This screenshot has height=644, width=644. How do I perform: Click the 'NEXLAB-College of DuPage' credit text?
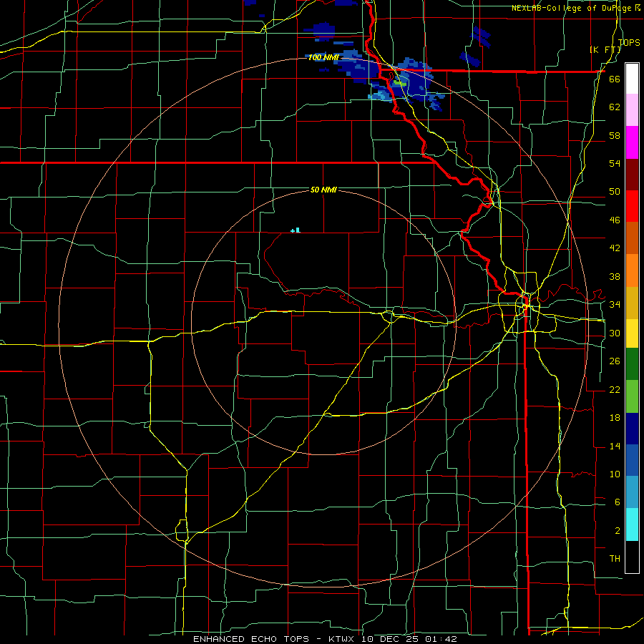[573, 8]
